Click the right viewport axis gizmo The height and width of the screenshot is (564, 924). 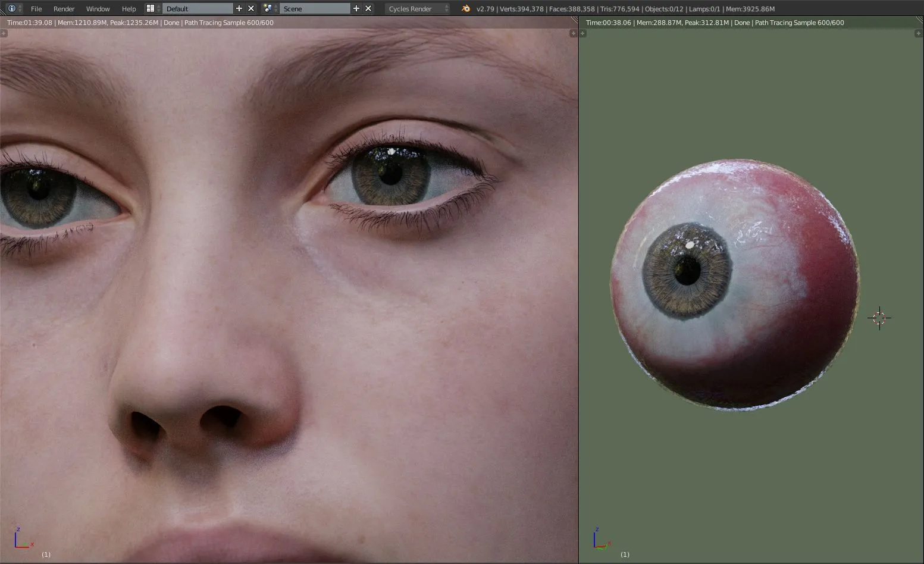point(603,538)
